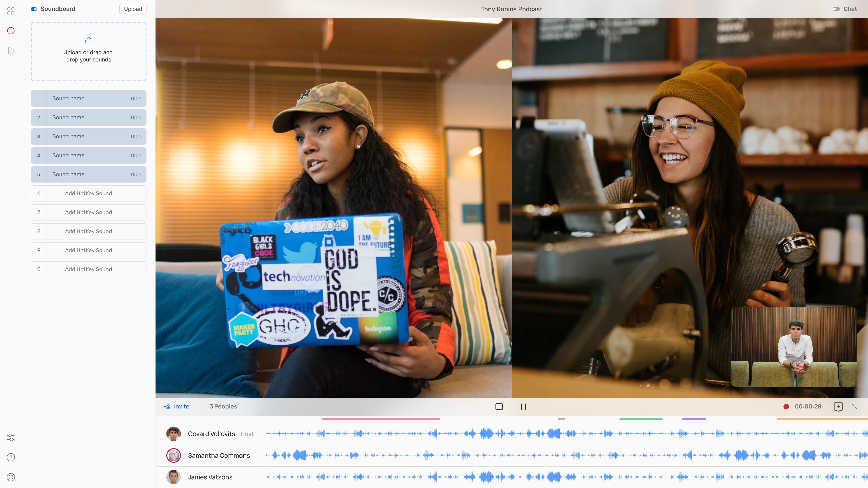Play hotkey sound number 3

pyautogui.click(x=89, y=136)
